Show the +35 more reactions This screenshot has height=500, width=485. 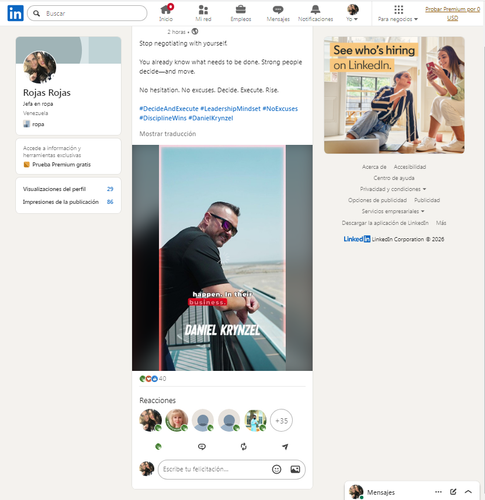tap(281, 421)
